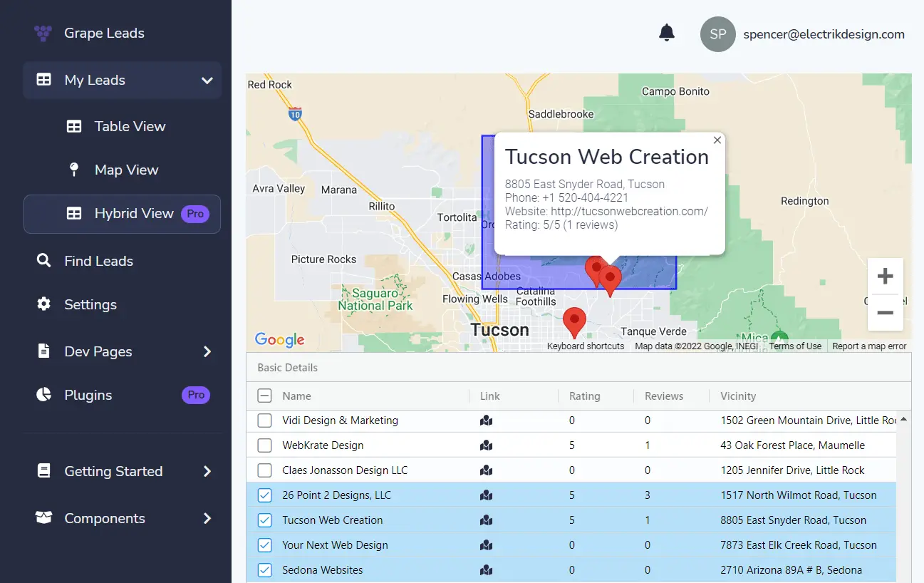Open map link for Sedona Websites

pyautogui.click(x=487, y=570)
